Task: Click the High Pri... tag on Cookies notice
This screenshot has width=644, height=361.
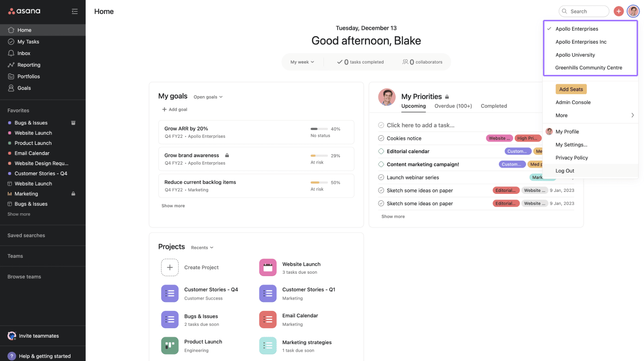Action: 528,138
